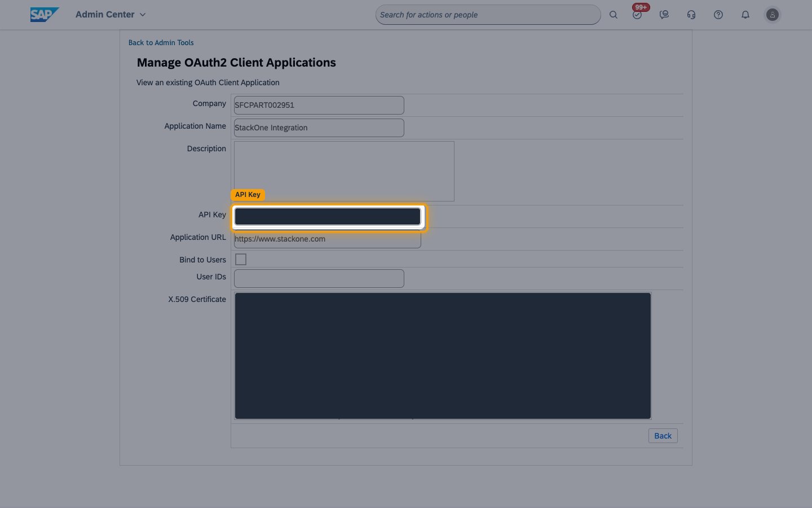Open the notifications bell icon
The height and width of the screenshot is (508, 812).
pos(745,15)
